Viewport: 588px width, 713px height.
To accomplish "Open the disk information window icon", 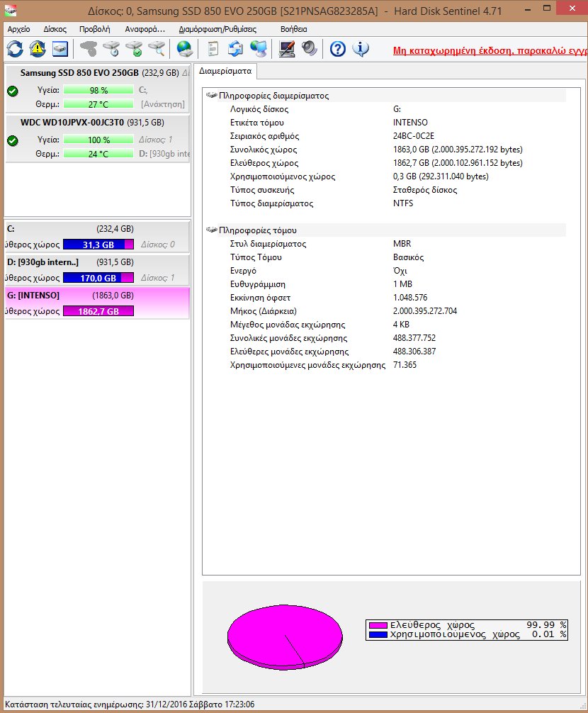I will tap(60, 49).
